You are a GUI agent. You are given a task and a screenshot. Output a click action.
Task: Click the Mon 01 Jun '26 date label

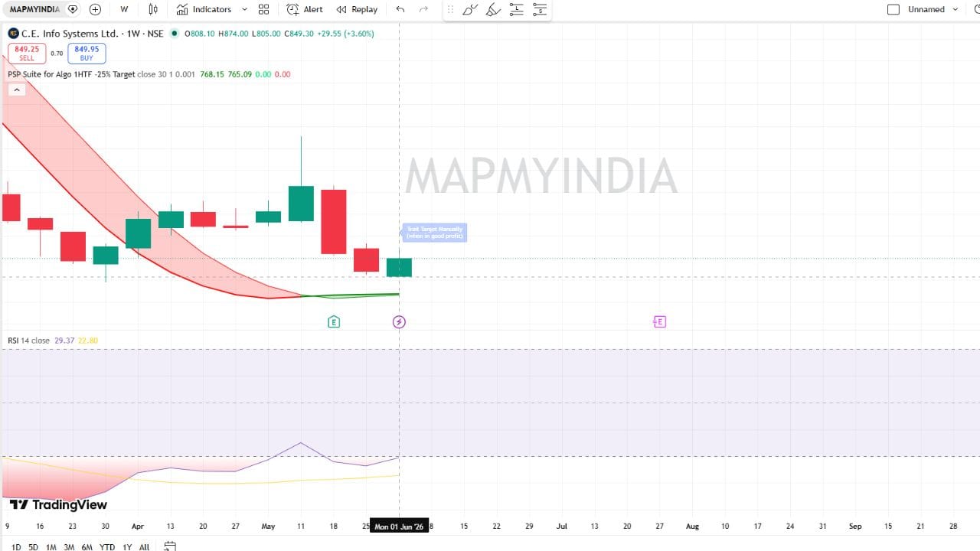click(400, 527)
